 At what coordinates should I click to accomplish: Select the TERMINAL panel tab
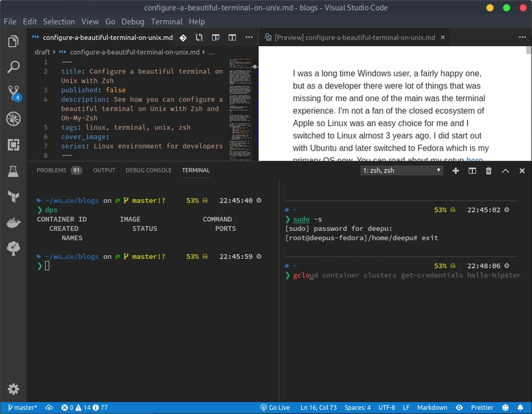coord(196,170)
